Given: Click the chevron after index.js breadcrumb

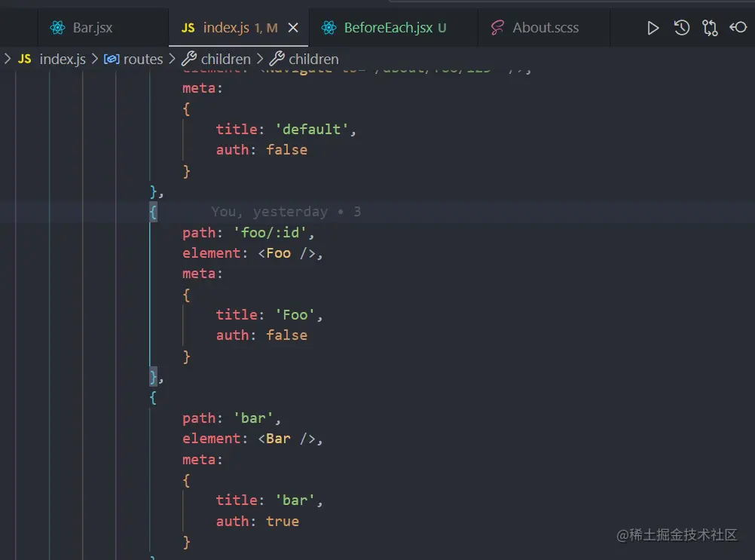Looking at the screenshot, I should 95,59.
